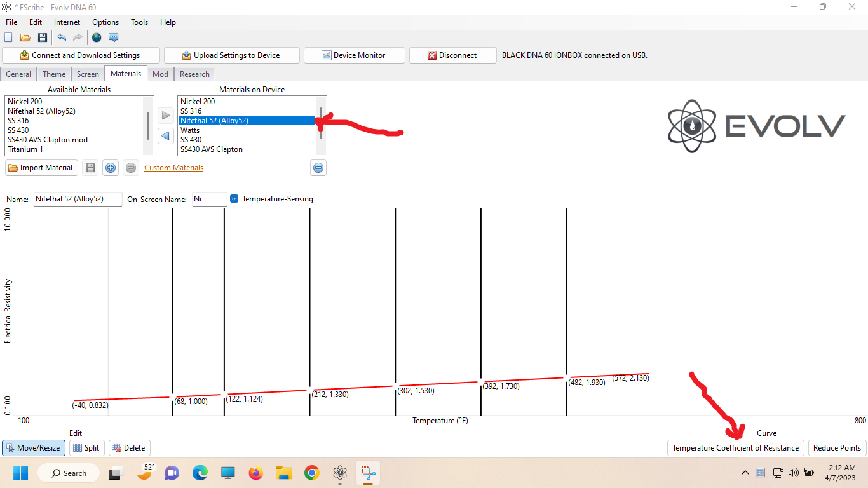Switch to the Mod tab
The image size is (868, 488).
[x=160, y=74]
